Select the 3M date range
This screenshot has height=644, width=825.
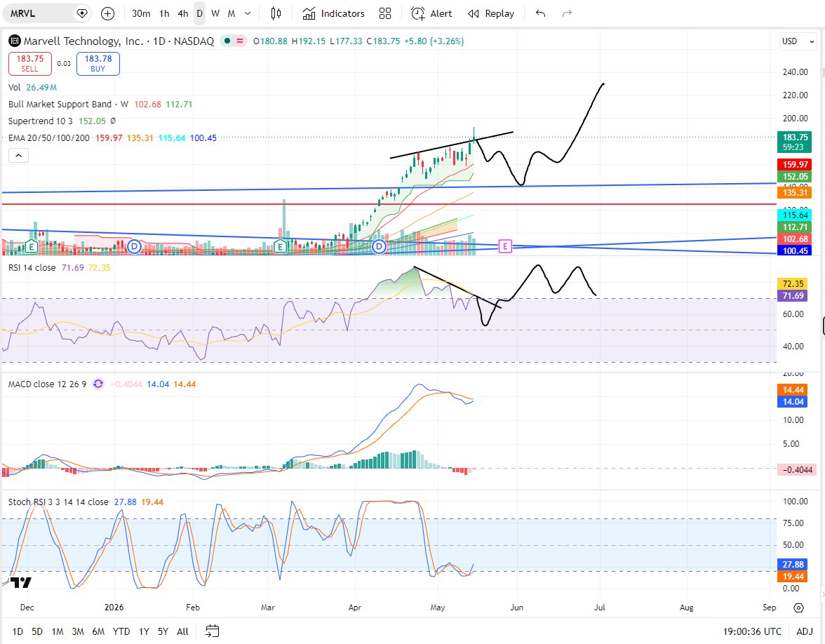78,631
